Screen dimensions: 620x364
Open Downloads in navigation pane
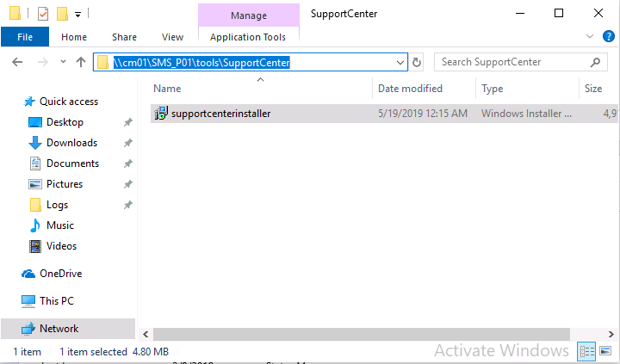[71, 143]
